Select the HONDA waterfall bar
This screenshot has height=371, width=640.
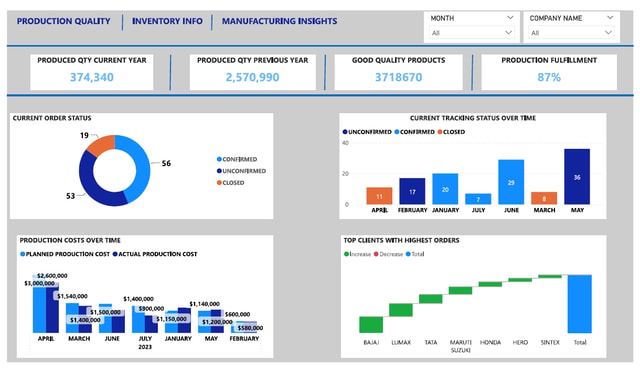coord(490,284)
